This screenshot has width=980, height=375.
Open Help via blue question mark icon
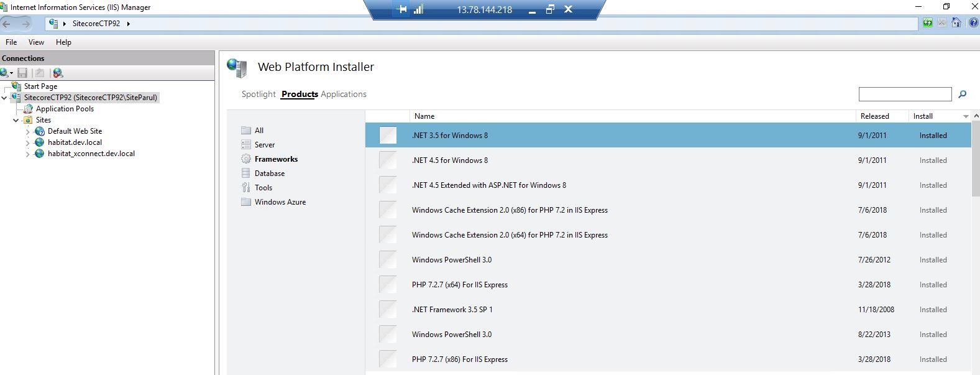[x=973, y=23]
